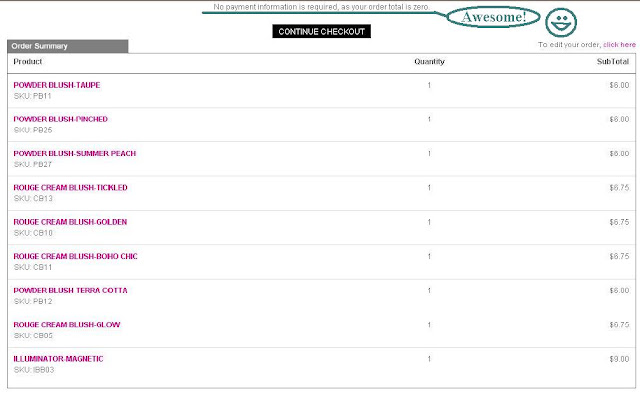Click the Powder Blush-Taupe subtotal $6.00
Screen dimensions: 640x396
pyautogui.click(x=619, y=85)
